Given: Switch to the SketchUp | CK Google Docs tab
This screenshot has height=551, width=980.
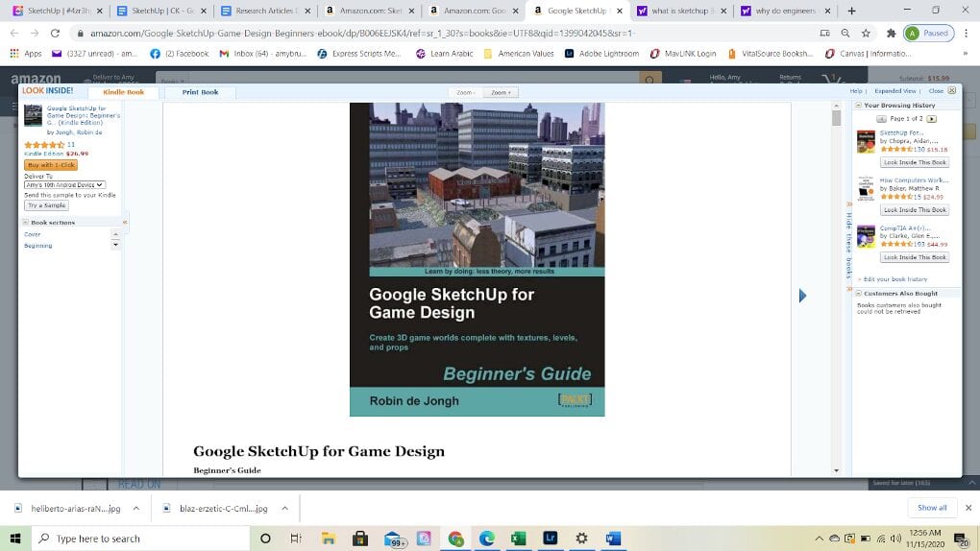Looking at the screenshot, I should coord(161,11).
